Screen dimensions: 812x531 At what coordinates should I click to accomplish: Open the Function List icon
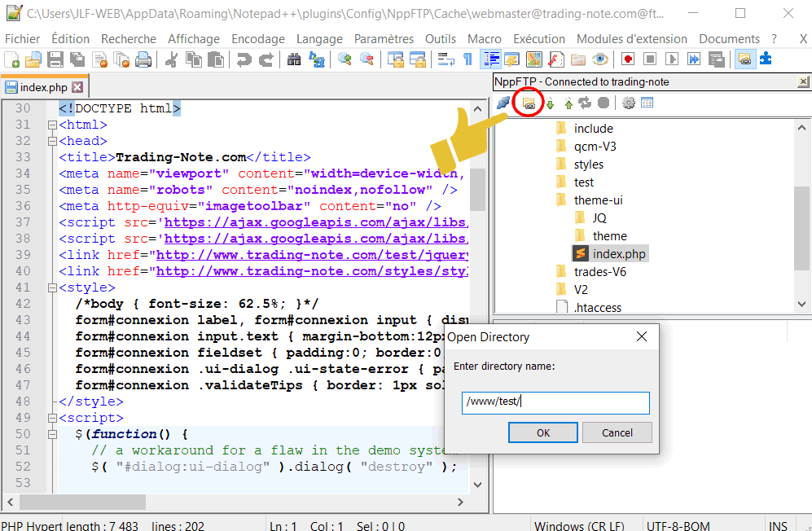click(x=556, y=59)
